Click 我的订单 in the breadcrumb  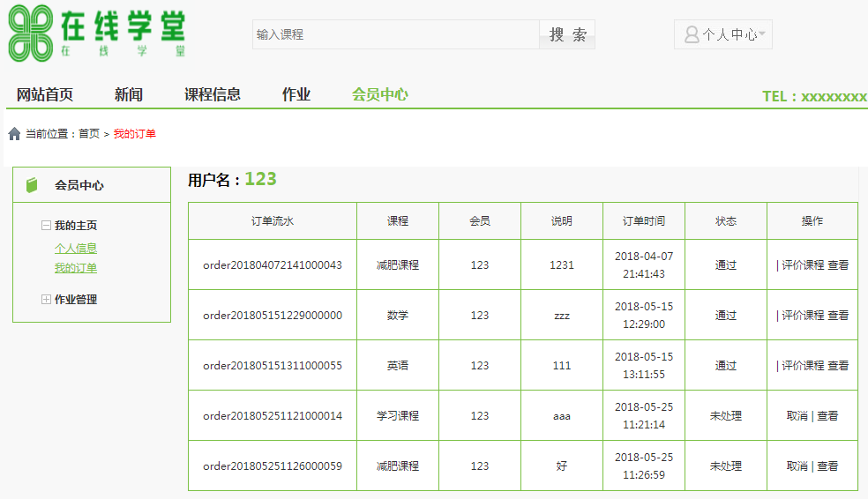(134, 134)
